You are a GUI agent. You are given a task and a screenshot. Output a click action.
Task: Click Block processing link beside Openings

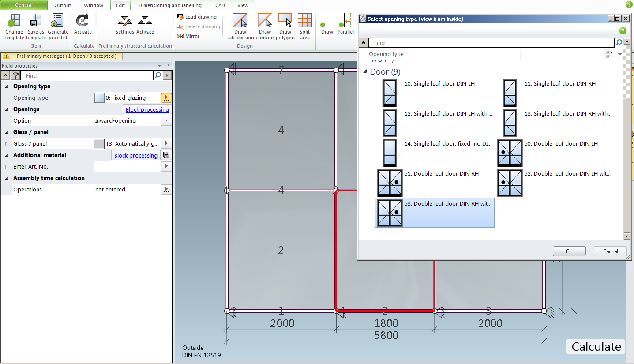(147, 109)
